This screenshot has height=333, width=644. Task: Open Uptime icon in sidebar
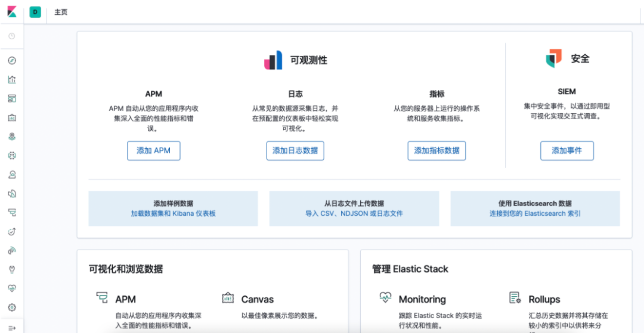tap(12, 232)
